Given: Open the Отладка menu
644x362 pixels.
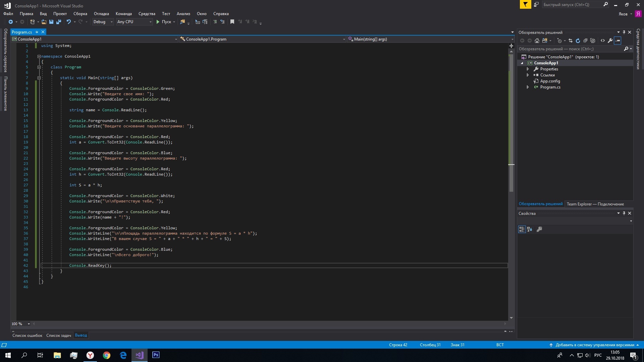Looking at the screenshot, I should [101, 14].
